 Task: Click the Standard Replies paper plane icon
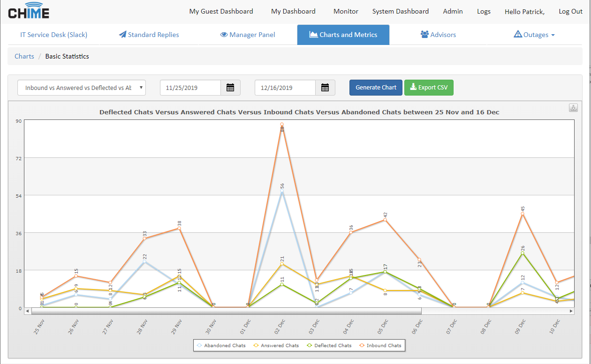click(x=122, y=35)
